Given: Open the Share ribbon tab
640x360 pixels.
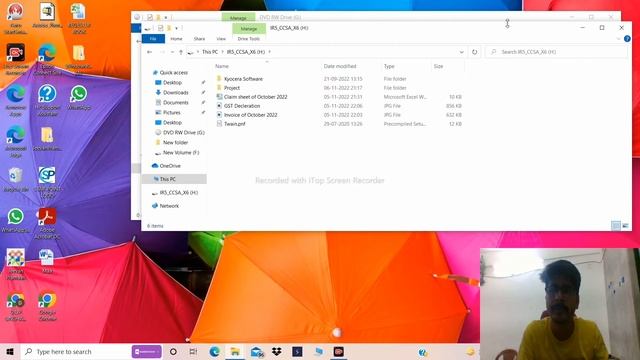Looking at the screenshot, I should tap(199, 39).
